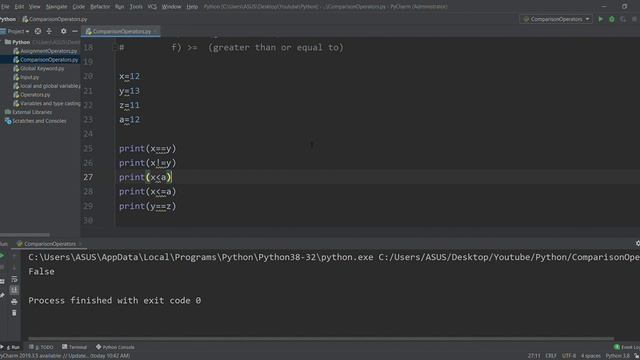This screenshot has height=360, width=640.
Task: Open Variables and type casting file
Action: [46, 103]
